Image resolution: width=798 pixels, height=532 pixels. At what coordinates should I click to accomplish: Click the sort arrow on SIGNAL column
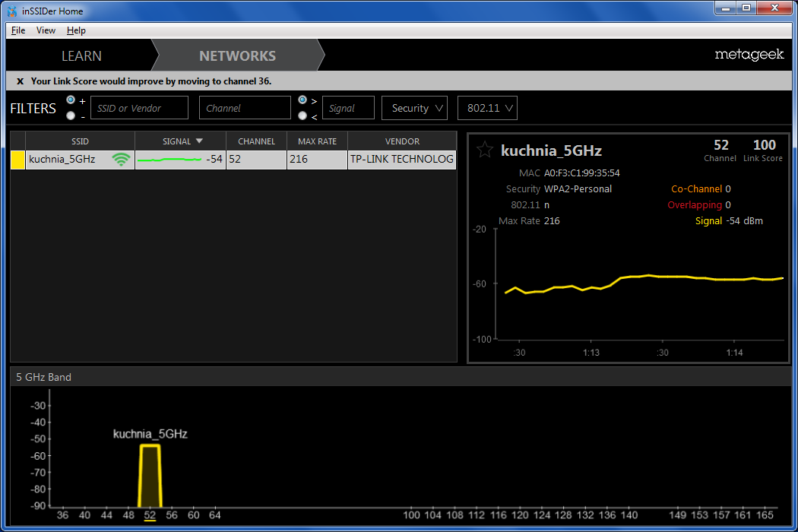click(x=199, y=141)
